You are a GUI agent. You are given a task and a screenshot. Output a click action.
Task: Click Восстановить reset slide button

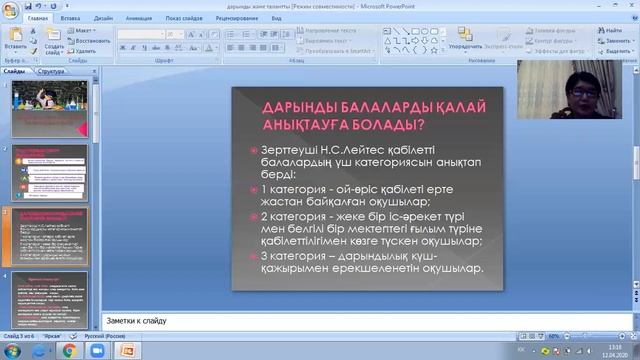(x=89, y=41)
